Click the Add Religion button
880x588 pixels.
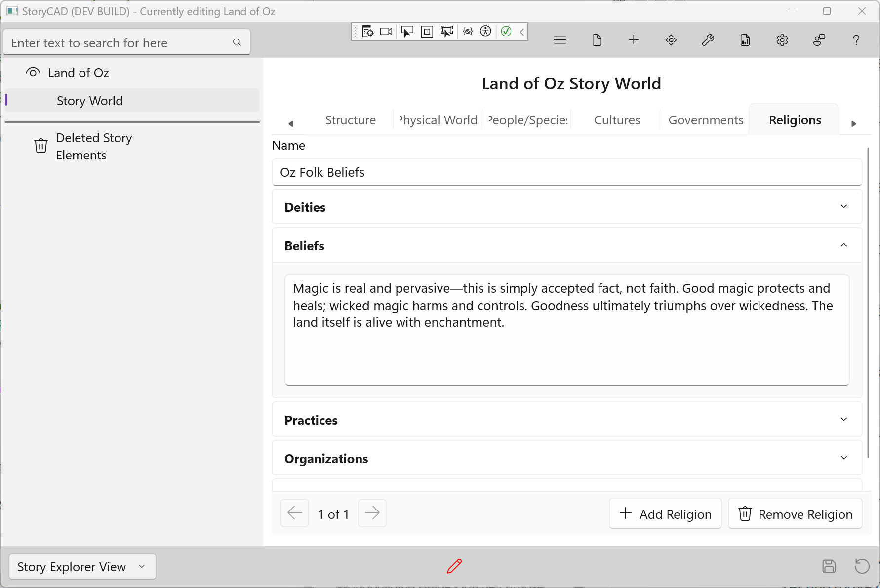pyautogui.click(x=665, y=514)
